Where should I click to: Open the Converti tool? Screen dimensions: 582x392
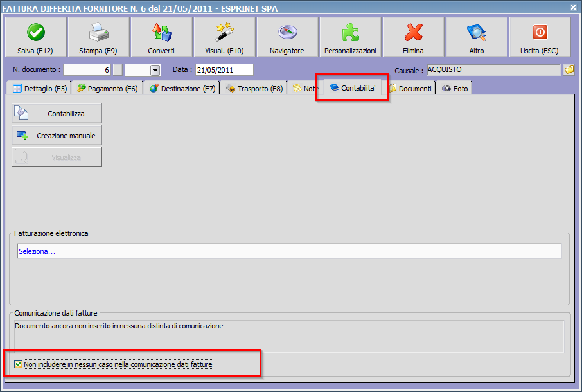(161, 37)
